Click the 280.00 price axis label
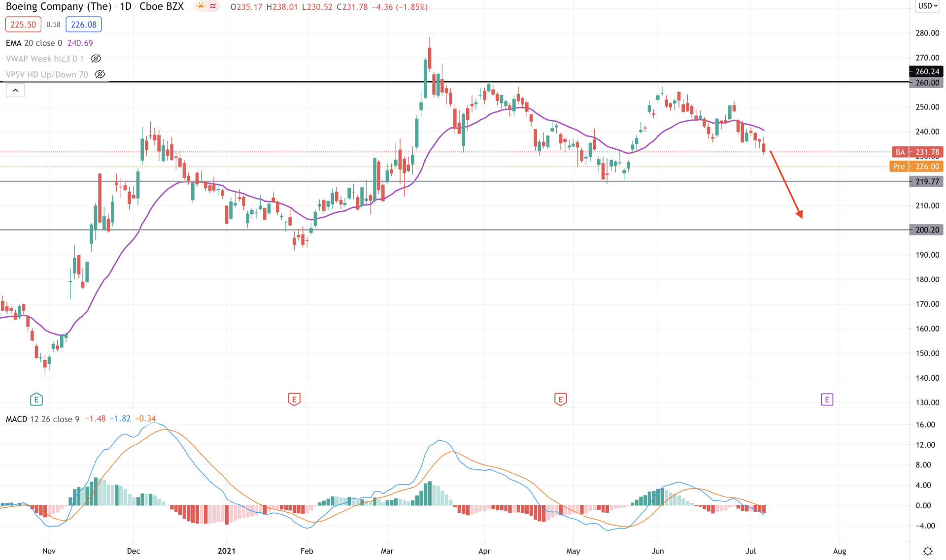Image resolution: width=946 pixels, height=560 pixels. coord(927,33)
